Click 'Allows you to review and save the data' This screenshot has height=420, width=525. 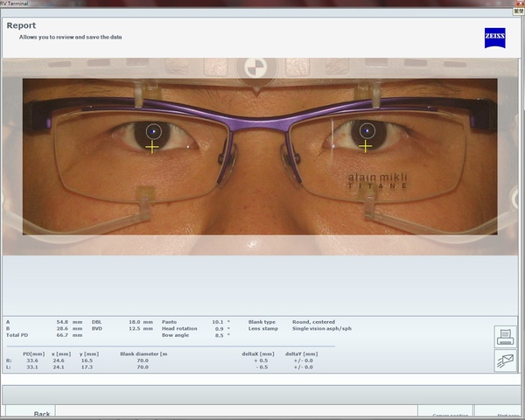point(70,37)
